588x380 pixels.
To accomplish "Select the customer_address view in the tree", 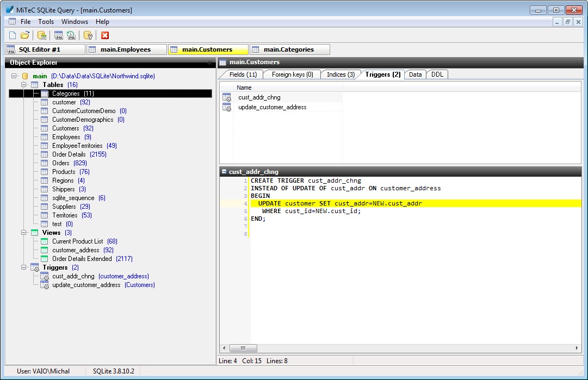I will pyautogui.click(x=76, y=250).
